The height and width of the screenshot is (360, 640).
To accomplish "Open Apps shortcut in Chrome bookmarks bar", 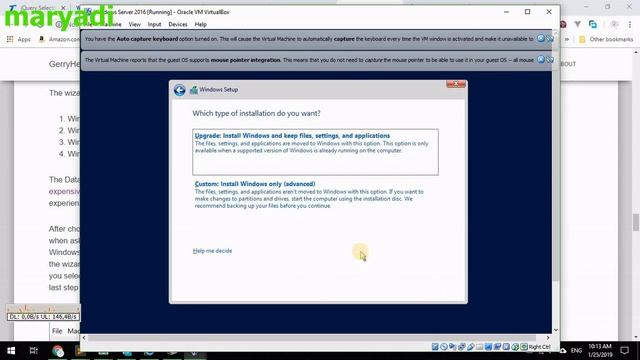I will (18, 39).
